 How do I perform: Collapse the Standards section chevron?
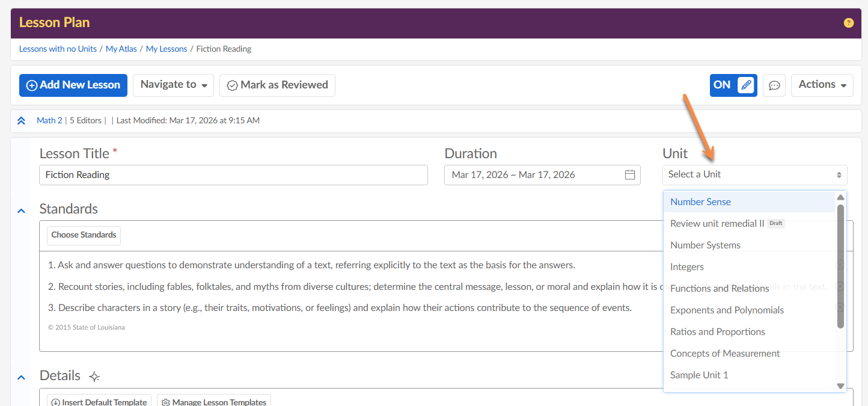pyautogui.click(x=21, y=211)
